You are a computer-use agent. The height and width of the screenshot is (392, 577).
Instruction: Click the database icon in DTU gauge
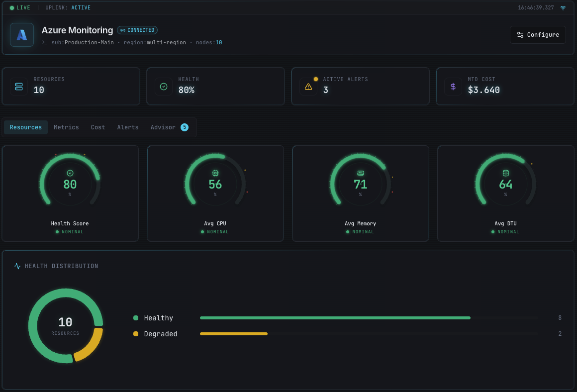point(505,173)
